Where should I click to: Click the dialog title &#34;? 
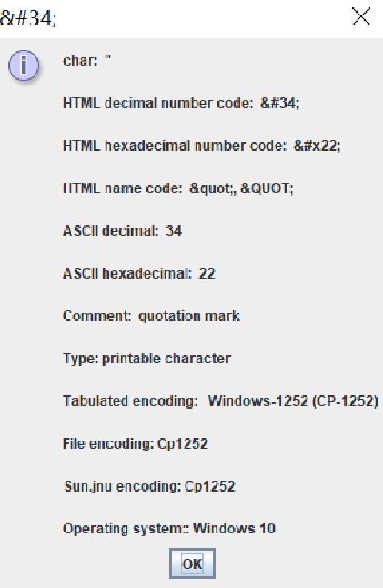(28, 17)
